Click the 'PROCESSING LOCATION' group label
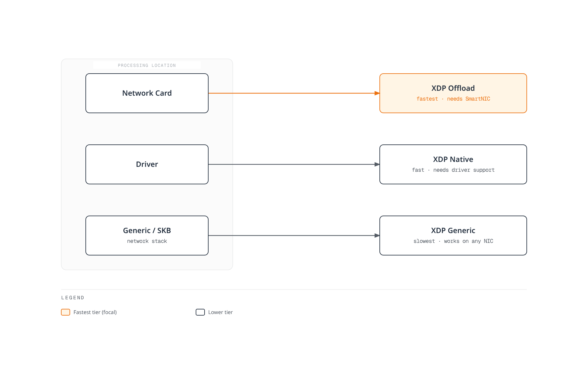Screen dimensions: 588x368 147,65
